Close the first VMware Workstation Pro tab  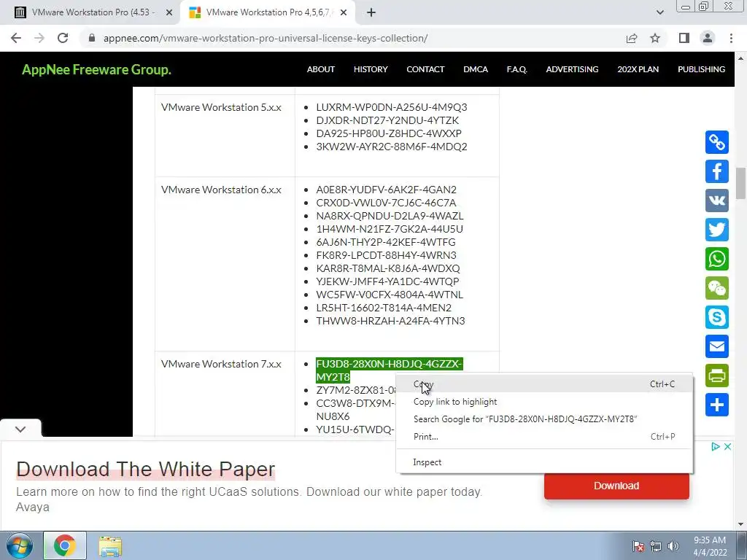(169, 12)
